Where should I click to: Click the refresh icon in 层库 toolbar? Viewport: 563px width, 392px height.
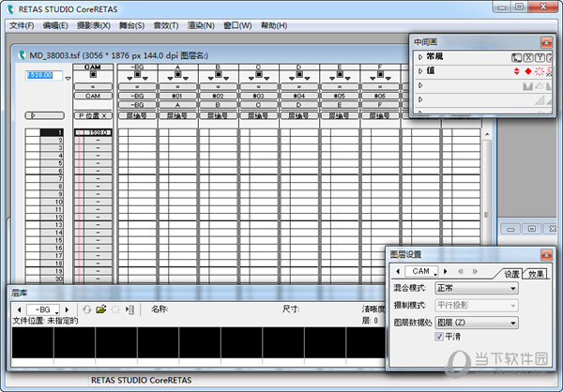click(87, 309)
